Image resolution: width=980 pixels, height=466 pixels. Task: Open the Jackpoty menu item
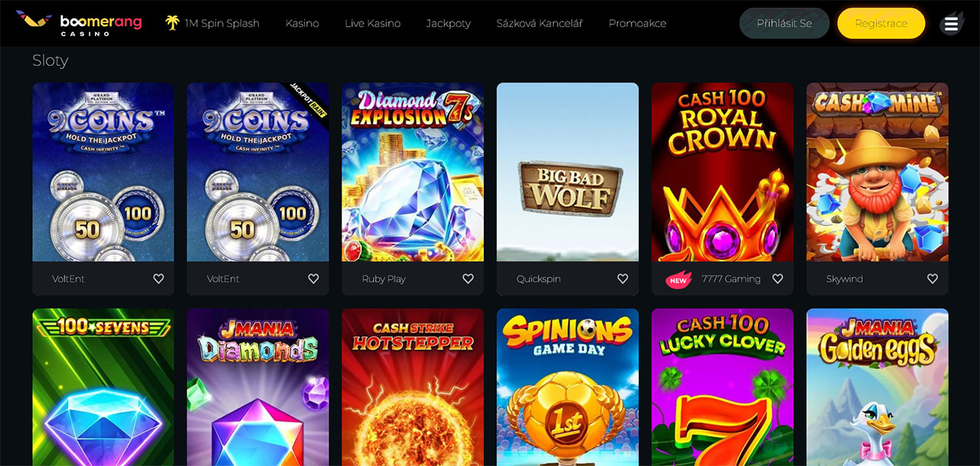448,24
